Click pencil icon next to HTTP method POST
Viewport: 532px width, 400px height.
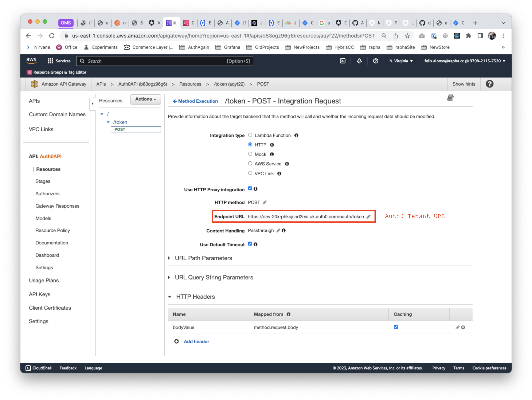265,202
